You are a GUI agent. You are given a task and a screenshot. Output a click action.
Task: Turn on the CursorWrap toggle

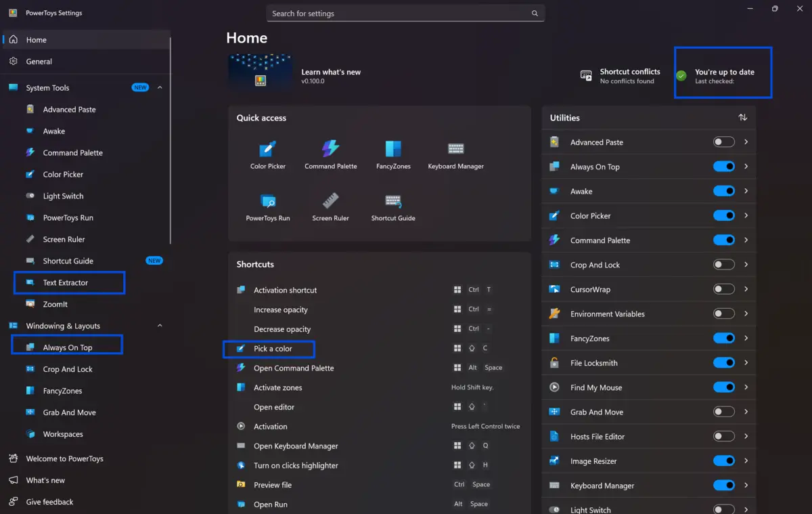pyautogui.click(x=724, y=289)
